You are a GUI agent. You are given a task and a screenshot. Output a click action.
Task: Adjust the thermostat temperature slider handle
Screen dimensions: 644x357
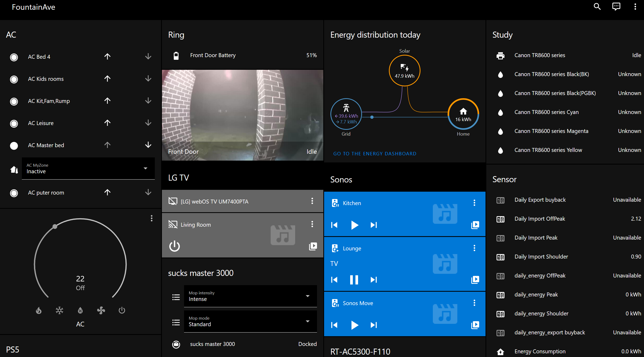[x=55, y=226]
